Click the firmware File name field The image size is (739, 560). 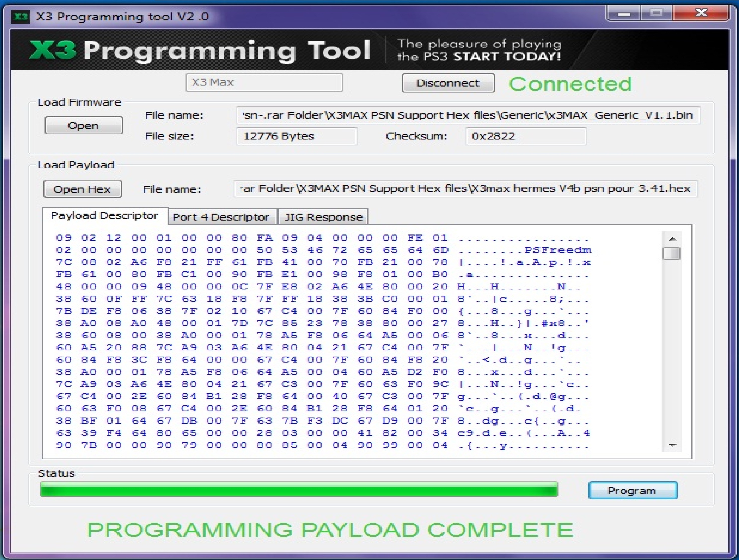coord(468,115)
